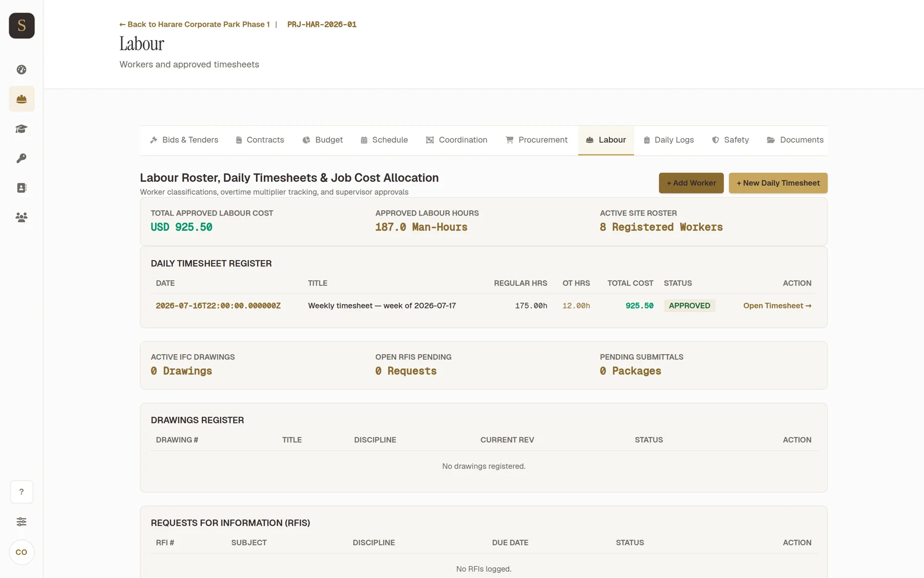Image resolution: width=924 pixels, height=578 pixels.
Task: Go back to Harare Corporate Park Phase 1
Action: pos(195,24)
